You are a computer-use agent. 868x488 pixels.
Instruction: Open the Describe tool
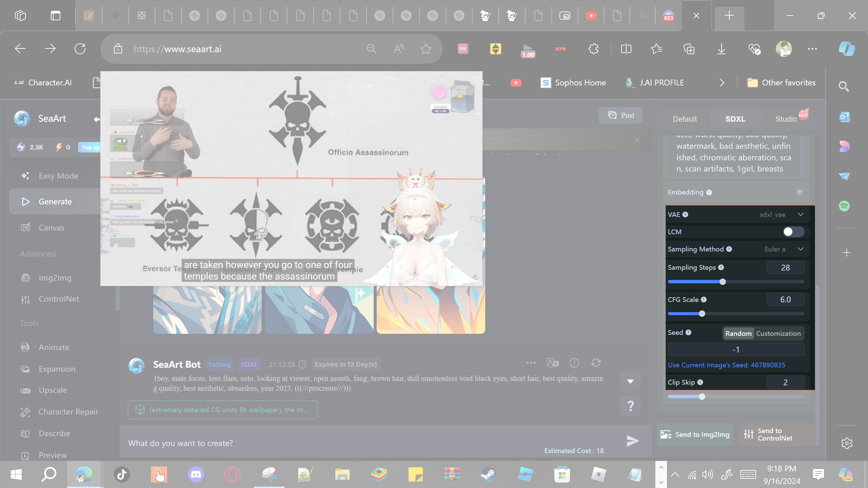tap(54, 433)
